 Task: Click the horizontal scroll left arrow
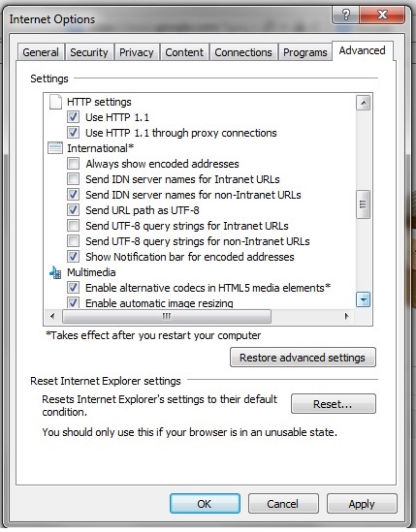click(52, 316)
